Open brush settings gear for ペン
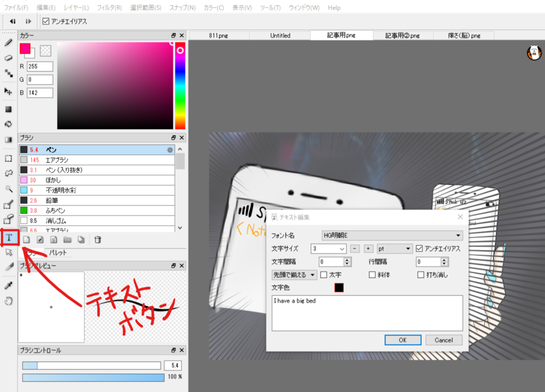 (170, 150)
